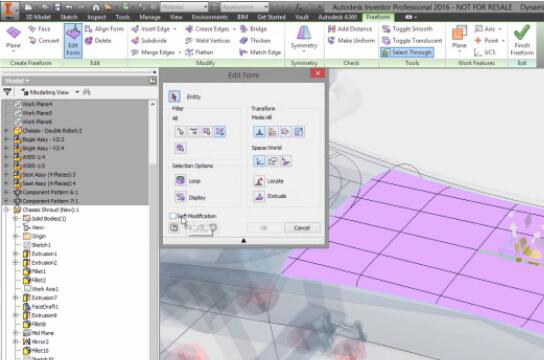Image resolution: width=544 pixels, height=360 pixels.
Task: Select the UCS tool
Action: click(485, 52)
